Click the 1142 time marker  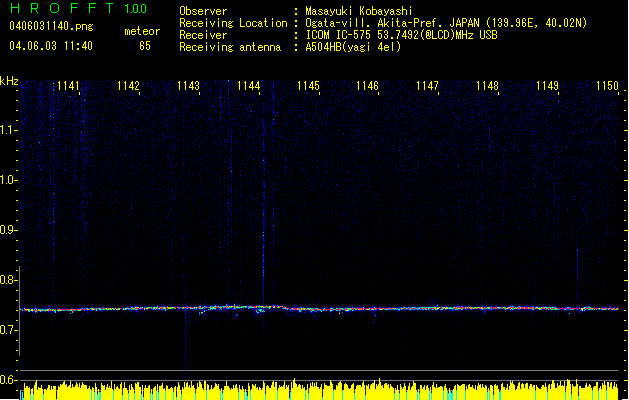click(128, 86)
